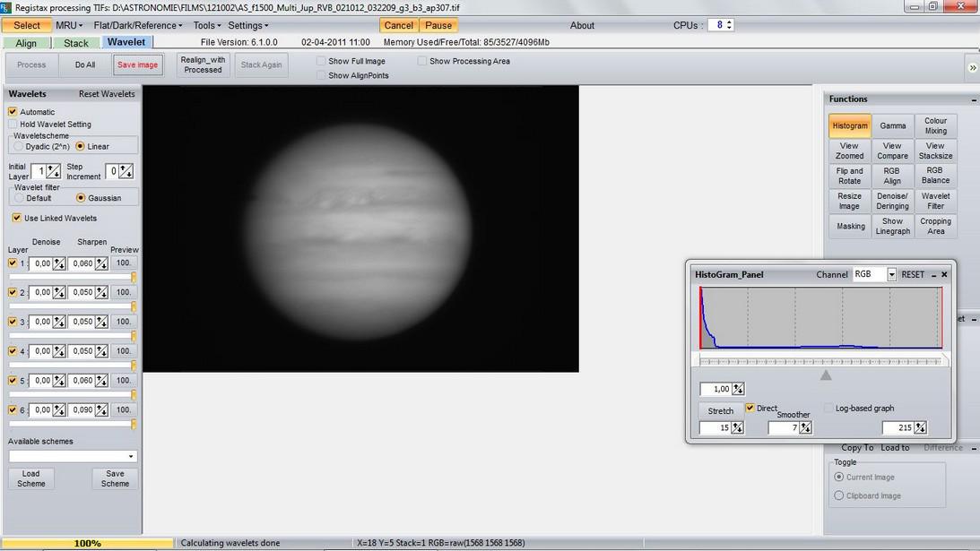The height and width of the screenshot is (551, 980).
Task: Switch to the Stack tab
Action: coord(76,43)
